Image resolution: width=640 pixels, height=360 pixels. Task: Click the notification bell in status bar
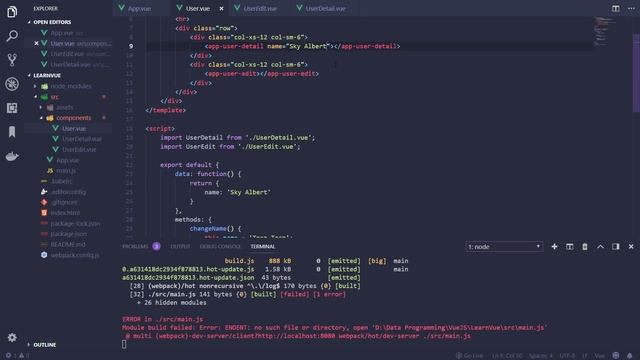630,356
